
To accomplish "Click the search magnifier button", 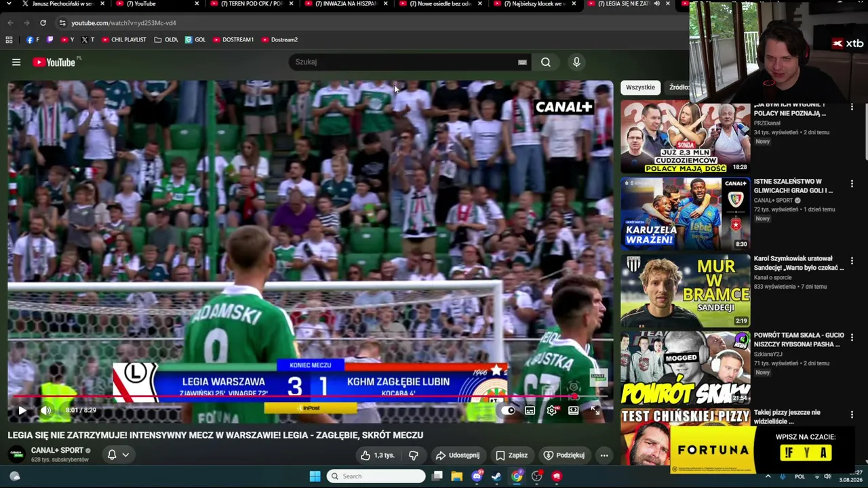I will coord(546,62).
